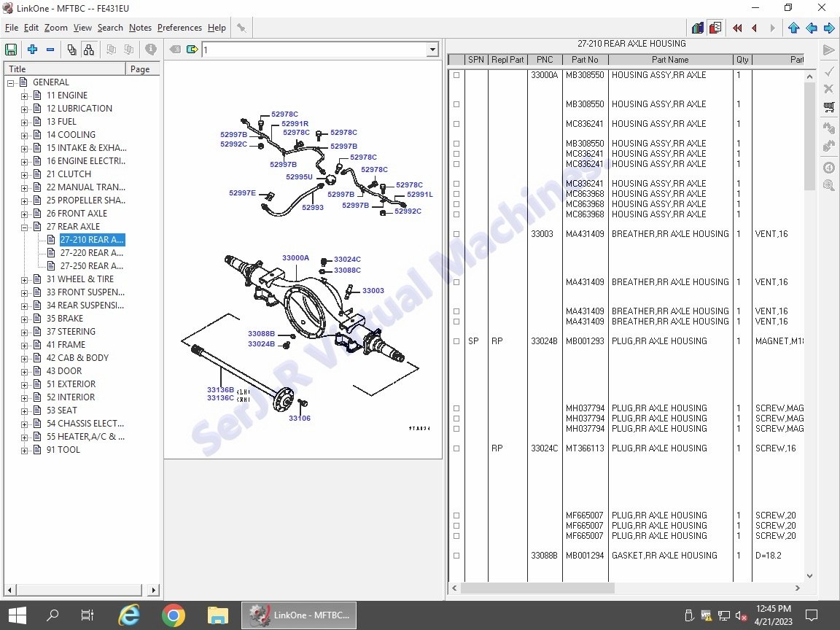Click the overlapping pages toolbar icon
This screenshot has height=630, width=840.
[71, 50]
